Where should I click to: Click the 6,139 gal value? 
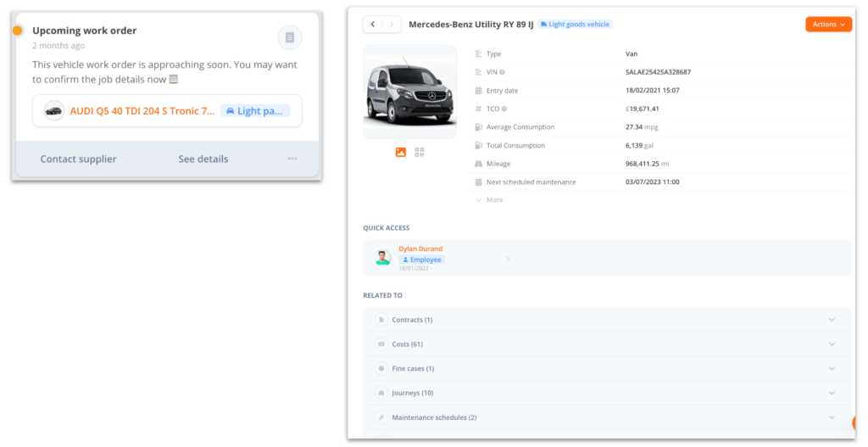point(639,145)
